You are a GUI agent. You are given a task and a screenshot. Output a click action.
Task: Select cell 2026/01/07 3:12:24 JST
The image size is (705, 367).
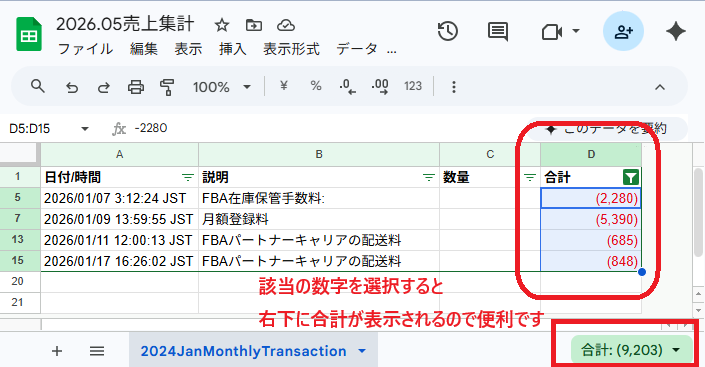(x=120, y=198)
